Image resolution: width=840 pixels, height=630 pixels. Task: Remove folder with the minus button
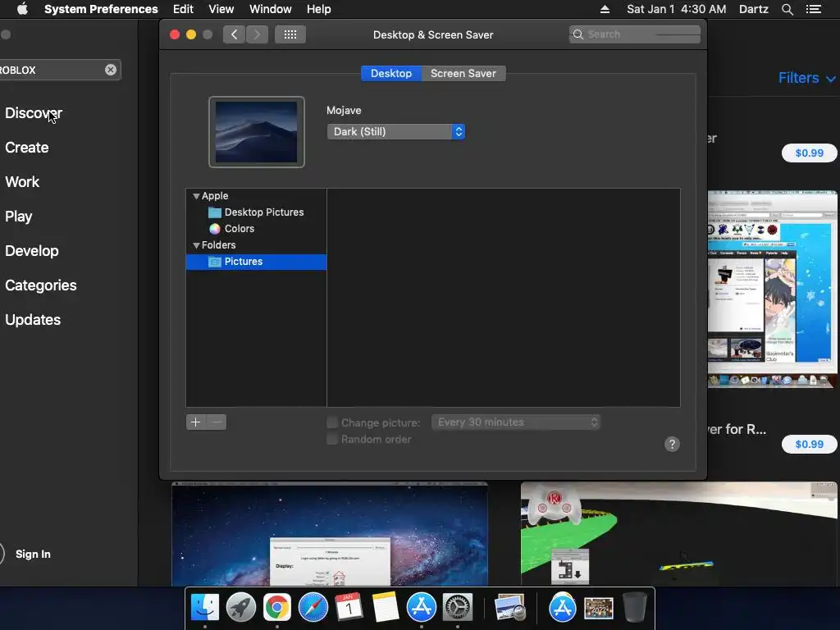217,422
